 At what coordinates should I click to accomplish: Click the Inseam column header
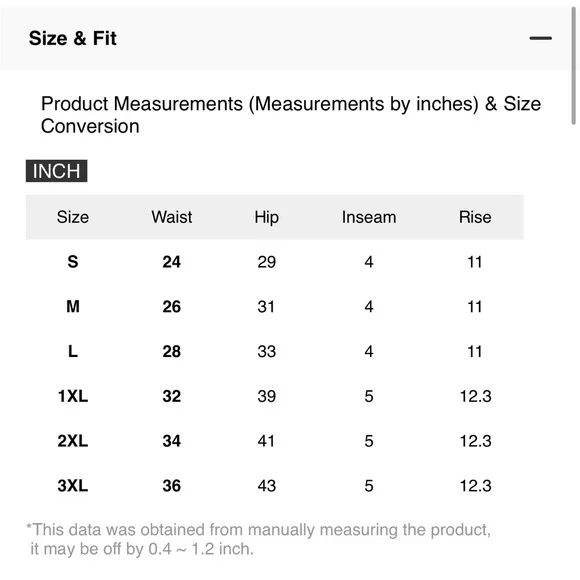click(369, 217)
